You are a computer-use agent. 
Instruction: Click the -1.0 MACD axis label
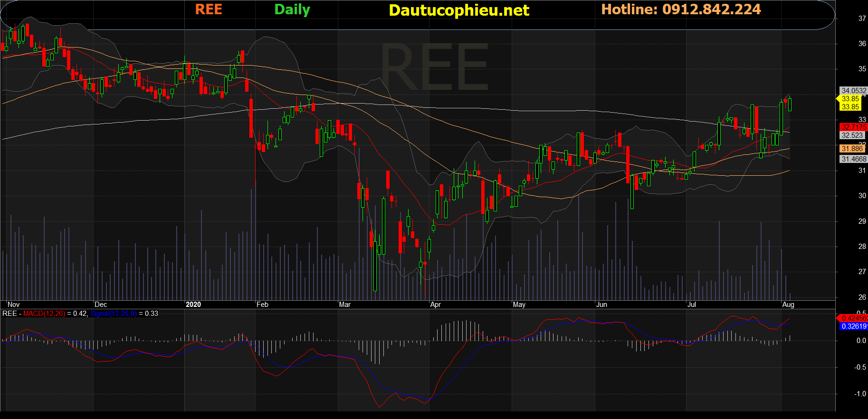point(860,394)
